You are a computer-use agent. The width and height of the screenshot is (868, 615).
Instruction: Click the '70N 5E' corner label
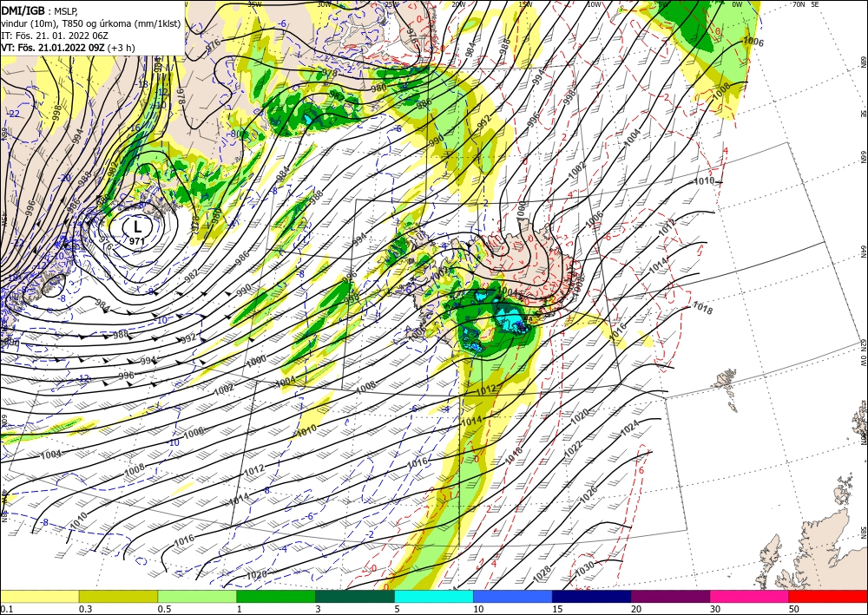(x=806, y=3)
